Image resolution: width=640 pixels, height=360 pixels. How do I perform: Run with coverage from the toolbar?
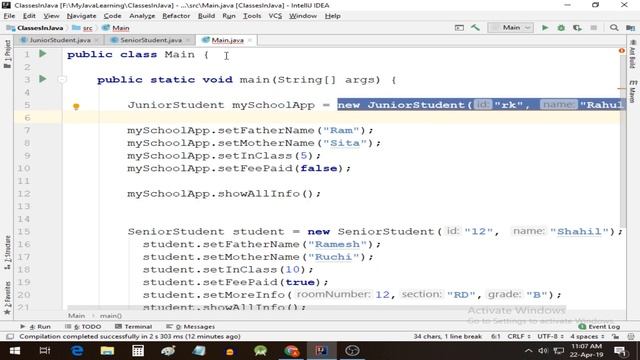point(577,28)
